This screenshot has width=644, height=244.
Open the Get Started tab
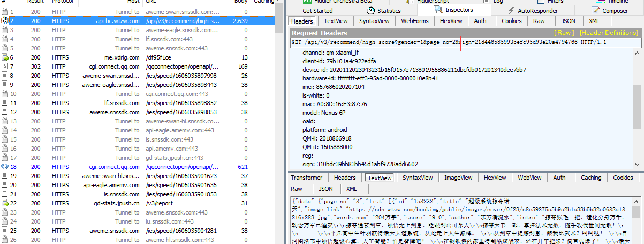(317, 10)
